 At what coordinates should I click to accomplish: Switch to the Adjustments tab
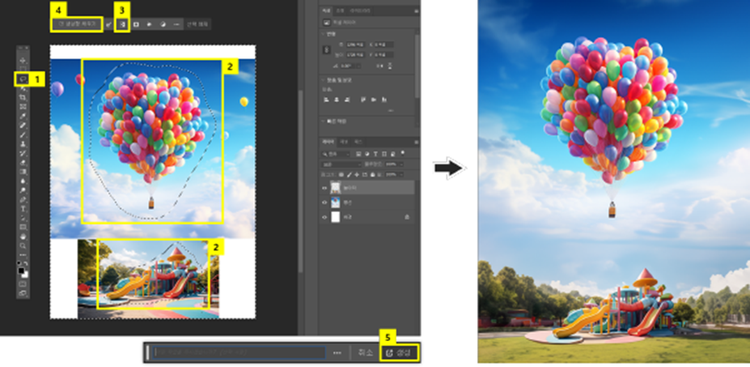click(x=340, y=11)
